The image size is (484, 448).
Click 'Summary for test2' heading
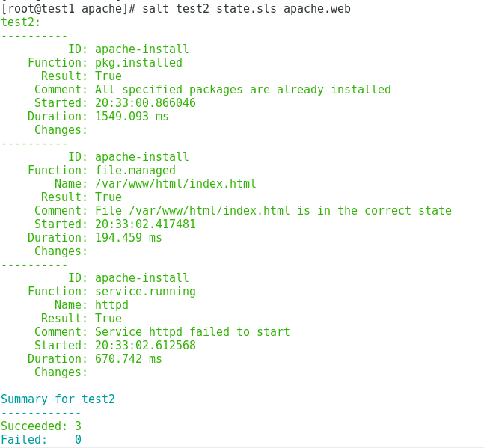point(58,399)
